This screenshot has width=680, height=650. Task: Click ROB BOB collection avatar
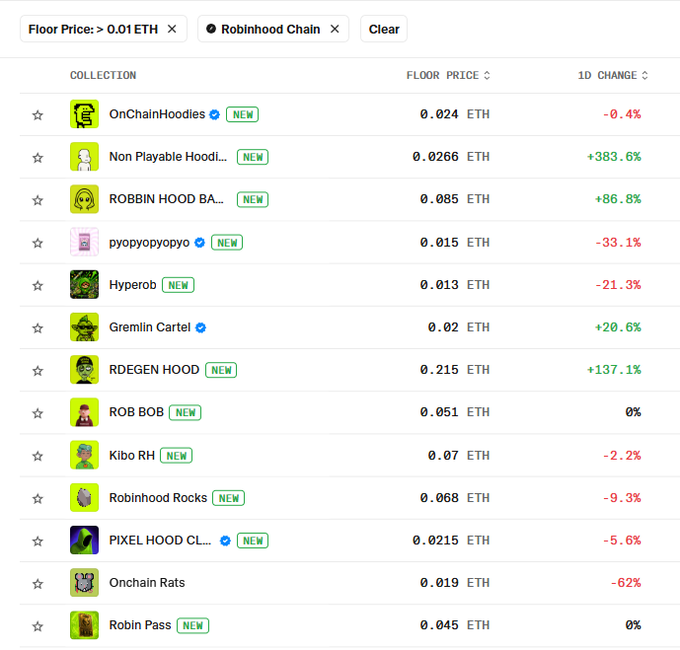(84, 412)
